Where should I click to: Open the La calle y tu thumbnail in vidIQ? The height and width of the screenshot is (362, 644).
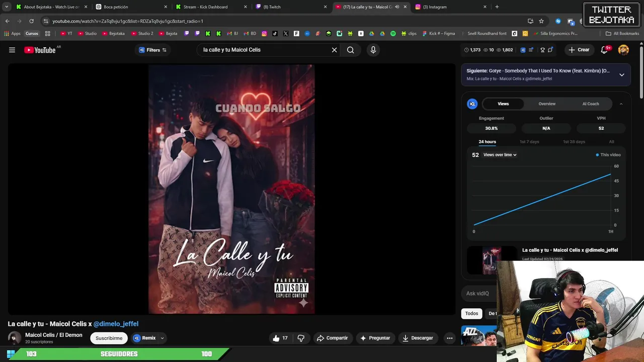tap(492, 260)
